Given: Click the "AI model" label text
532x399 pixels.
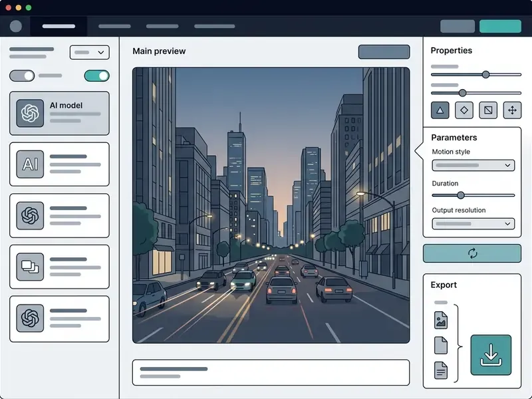Looking at the screenshot, I should click(x=66, y=106).
